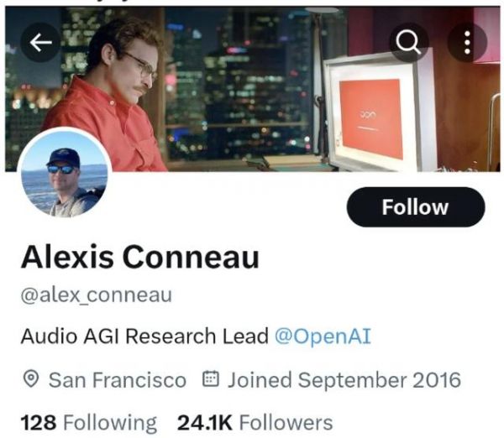Screen dimensions: 504x438
Task: Follow Alexis Conneau
Action: pos(416,207)
